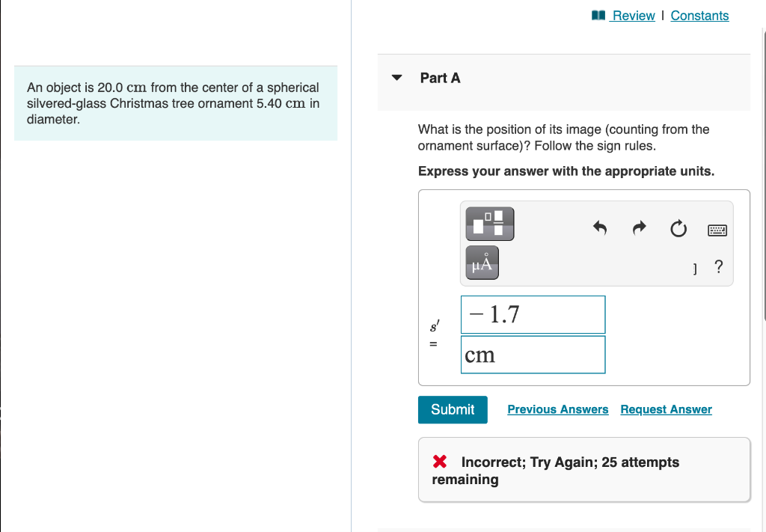Collapse the Part A section
This screenshot has height=532, width=766.
point(396,78)
